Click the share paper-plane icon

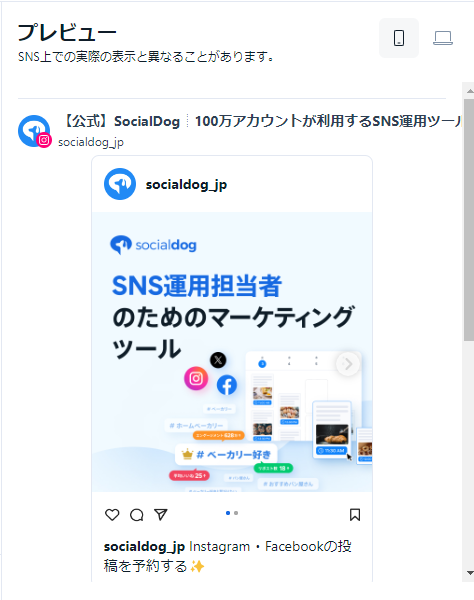click(161, 515)
